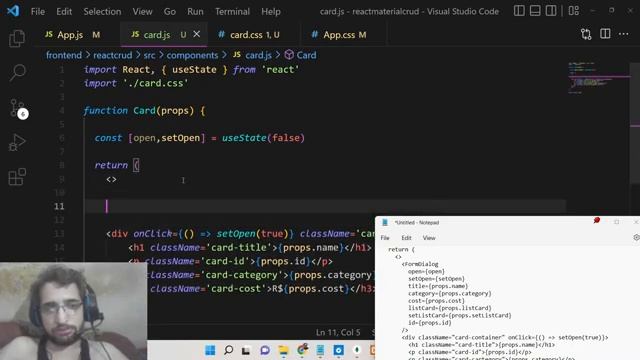The image size is (640, 360).
Task: Open the Explorer view in activity bar
Action: coord(17,38)
